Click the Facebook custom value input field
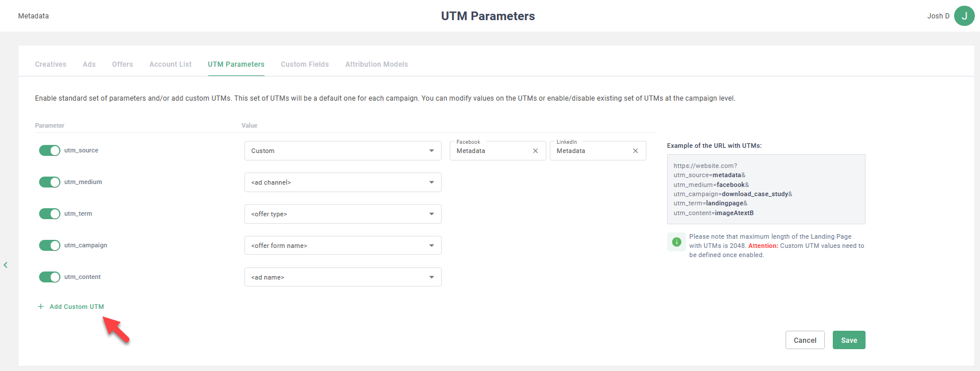The height and width of the screenshot is (371, 980). 492,151
